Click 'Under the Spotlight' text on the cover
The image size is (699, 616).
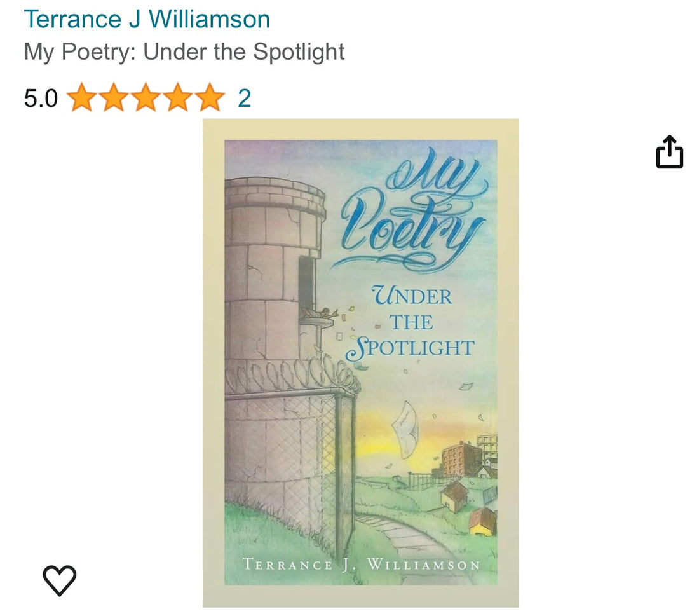click(413, 322)
